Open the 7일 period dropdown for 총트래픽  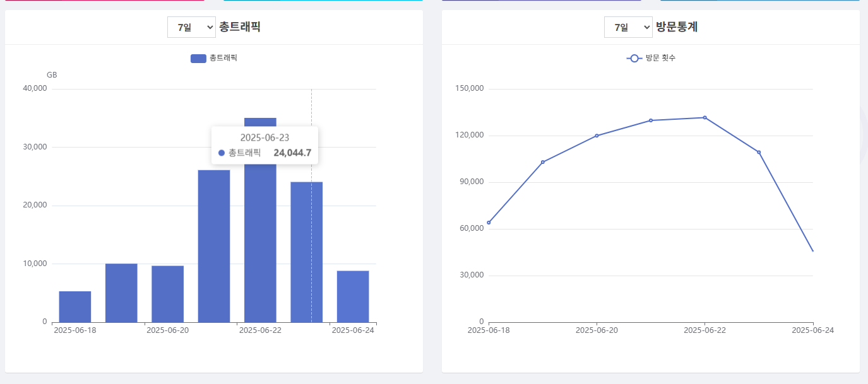(x=191, y=27)
